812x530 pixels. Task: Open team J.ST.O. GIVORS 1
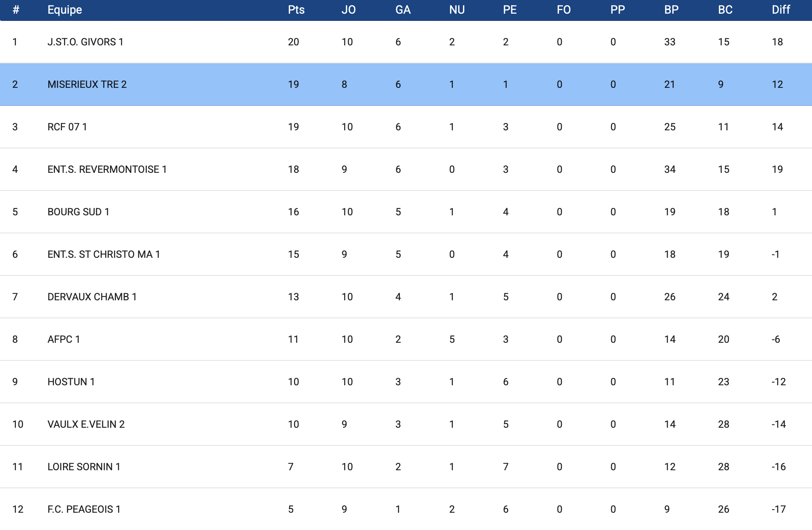coord(85,42)
